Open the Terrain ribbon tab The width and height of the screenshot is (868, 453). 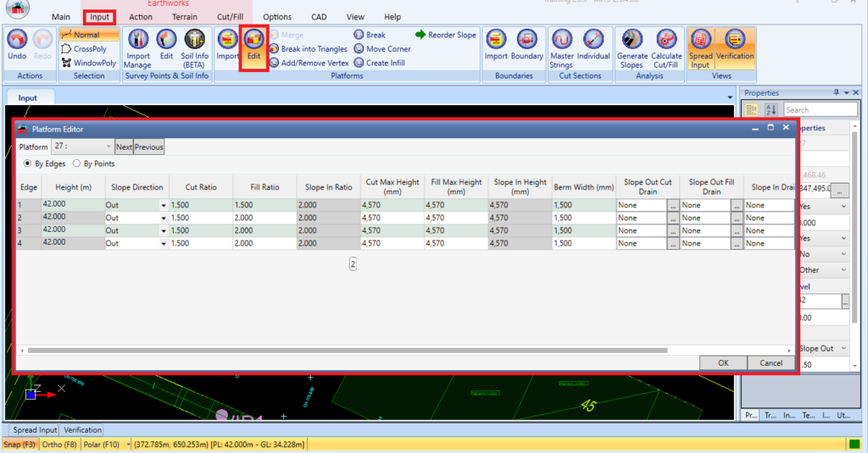coord(184,17)
